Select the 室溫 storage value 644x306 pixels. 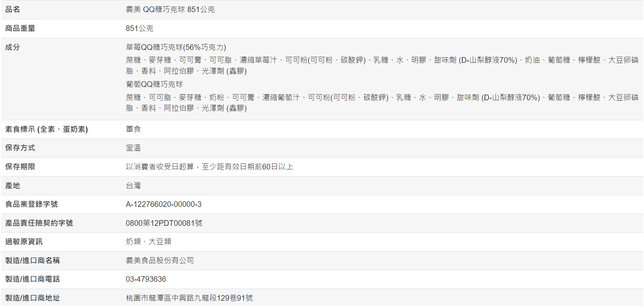[x=133, y=148]
